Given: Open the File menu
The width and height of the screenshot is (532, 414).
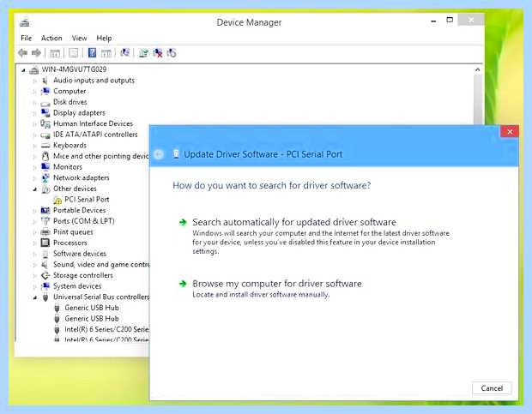Looking at the screenshot, I should coord(26,38).
